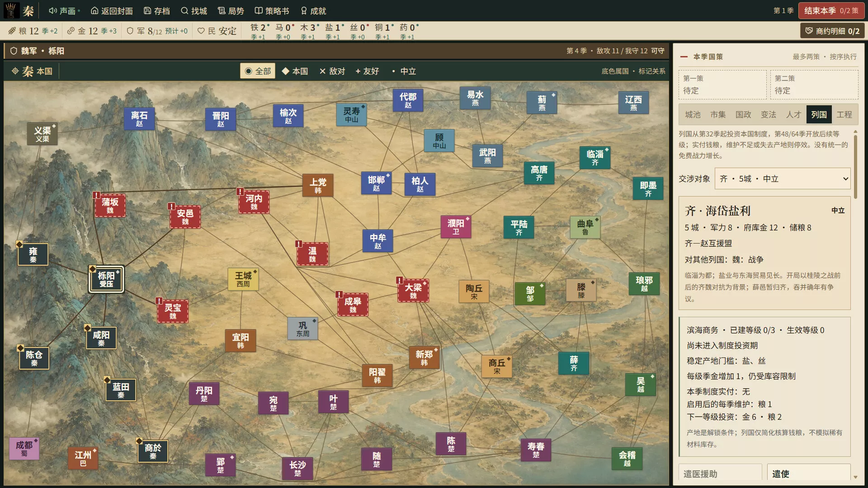
Task: Open the 交涉对象 dropdown for Qi
Action: 783,179
